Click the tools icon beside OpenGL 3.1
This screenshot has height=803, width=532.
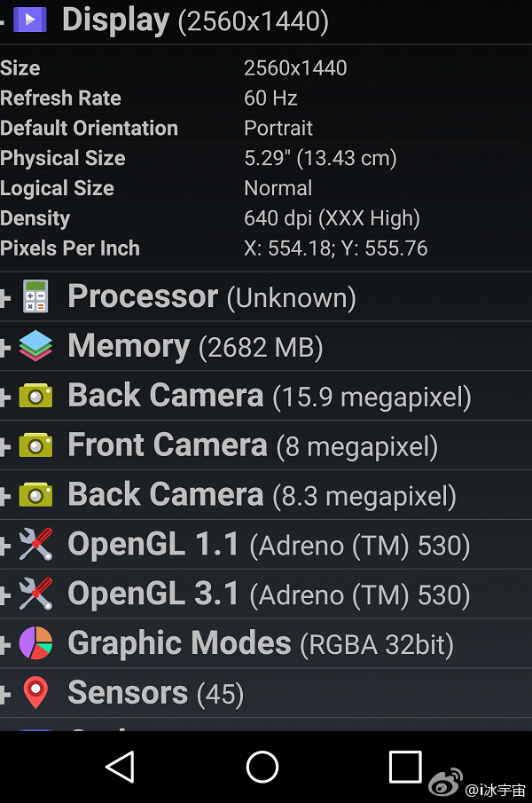click(35, 594)
